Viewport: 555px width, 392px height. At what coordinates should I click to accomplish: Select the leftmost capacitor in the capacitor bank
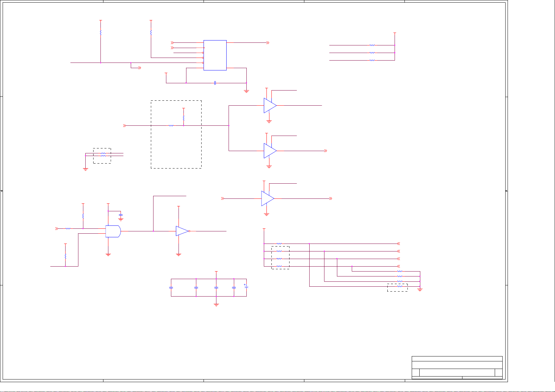(171, 287)
